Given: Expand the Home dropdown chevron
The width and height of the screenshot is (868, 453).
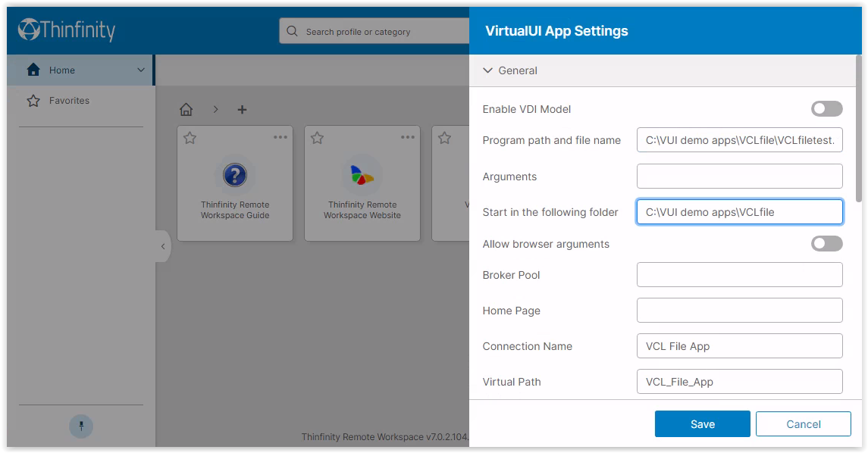Looking at the screenshot, I should pos(140,70).
